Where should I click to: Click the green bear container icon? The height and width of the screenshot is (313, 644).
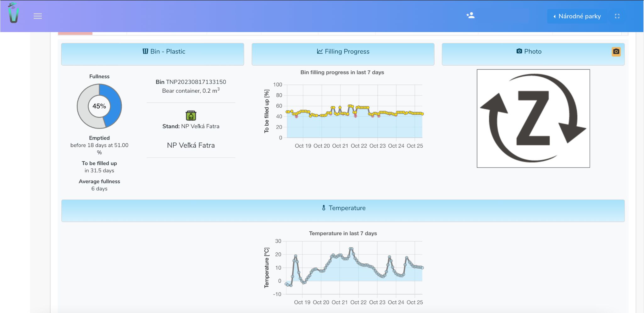[191, 115]
